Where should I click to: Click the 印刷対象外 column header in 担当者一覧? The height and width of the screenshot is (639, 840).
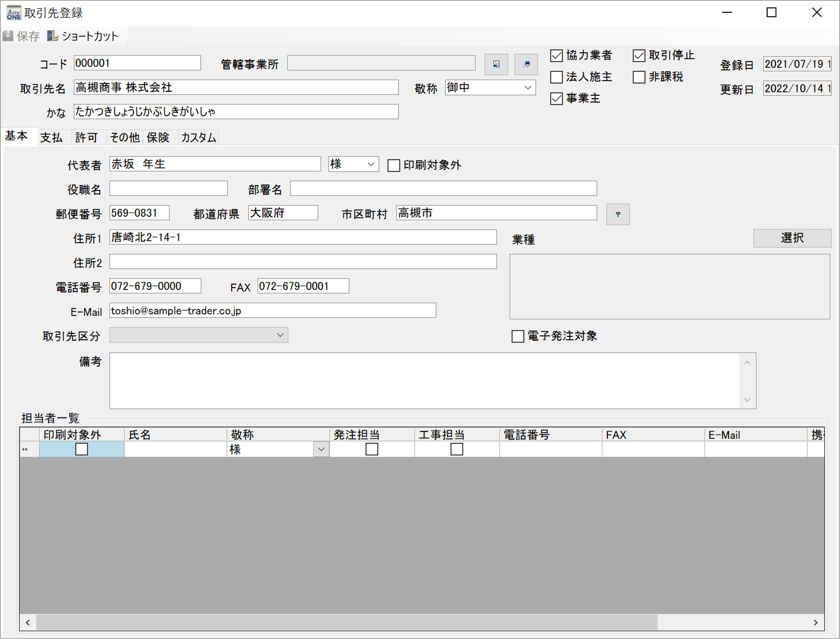(x=81, y=434)
